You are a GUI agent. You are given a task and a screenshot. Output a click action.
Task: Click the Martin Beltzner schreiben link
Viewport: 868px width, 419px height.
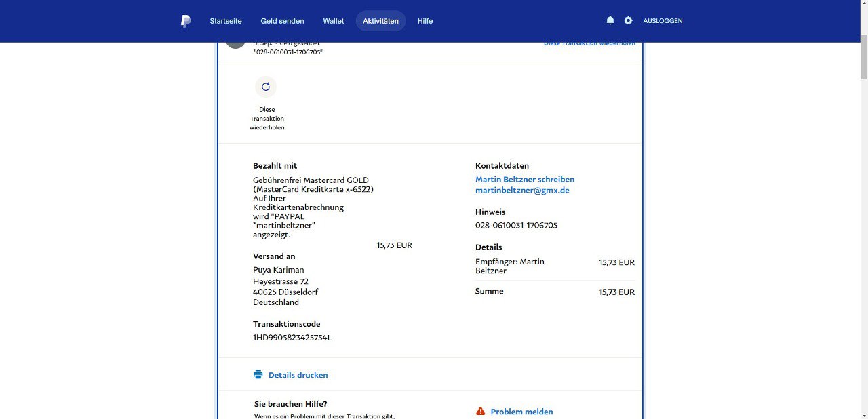[525, 180]
